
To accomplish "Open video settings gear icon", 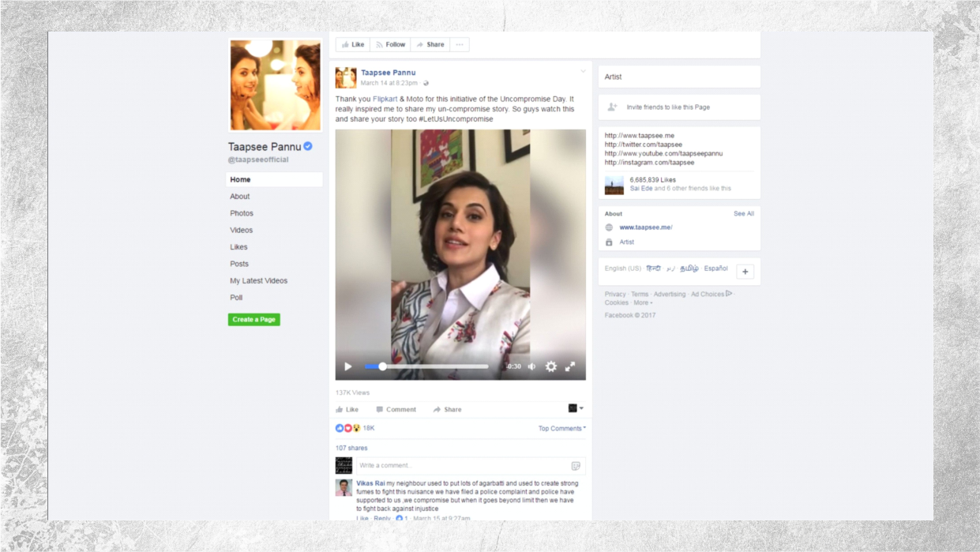I will point(551,366).
